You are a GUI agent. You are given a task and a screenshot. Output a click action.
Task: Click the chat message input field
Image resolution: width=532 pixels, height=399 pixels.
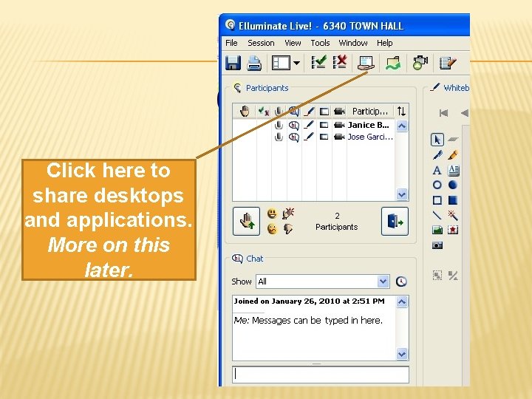coord(321,375)
